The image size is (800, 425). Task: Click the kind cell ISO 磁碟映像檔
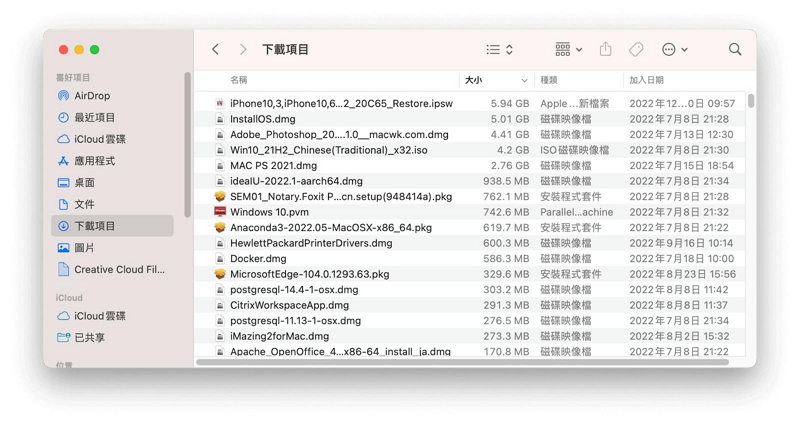575,150
